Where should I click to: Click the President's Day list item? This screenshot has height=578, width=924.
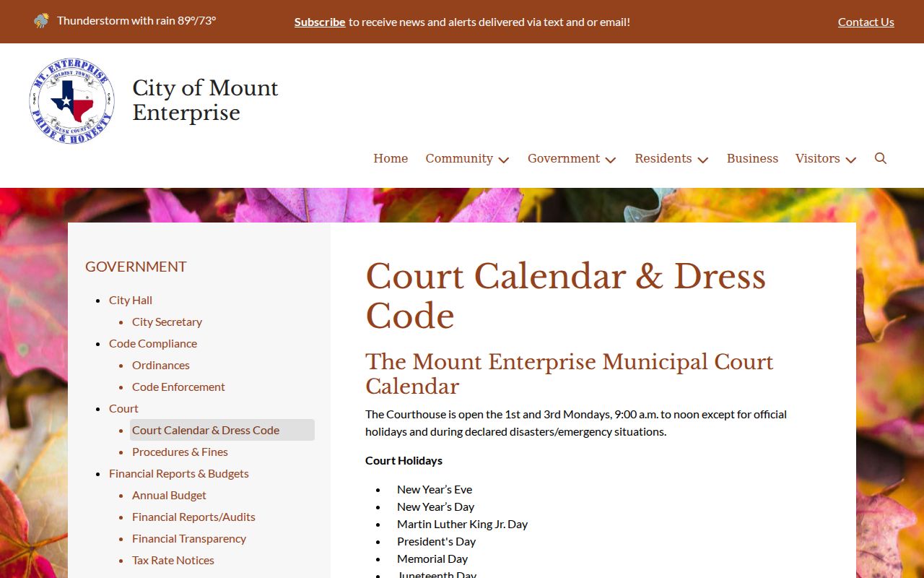[436, 541]
